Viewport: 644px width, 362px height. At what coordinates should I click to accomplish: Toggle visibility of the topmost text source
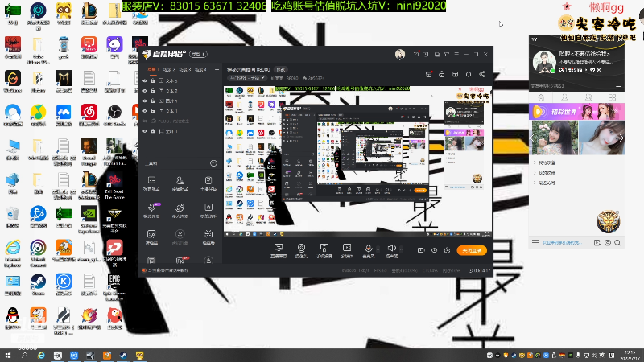pos(145,81)
